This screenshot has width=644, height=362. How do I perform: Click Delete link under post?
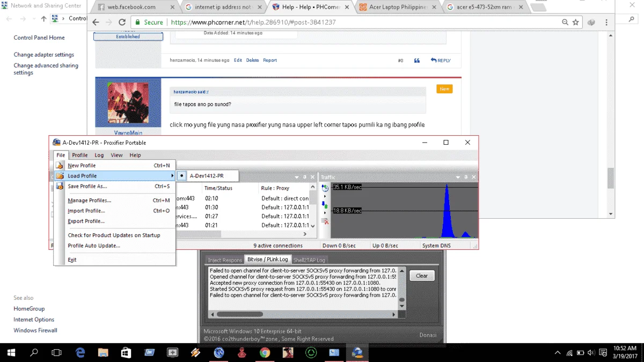252,61
